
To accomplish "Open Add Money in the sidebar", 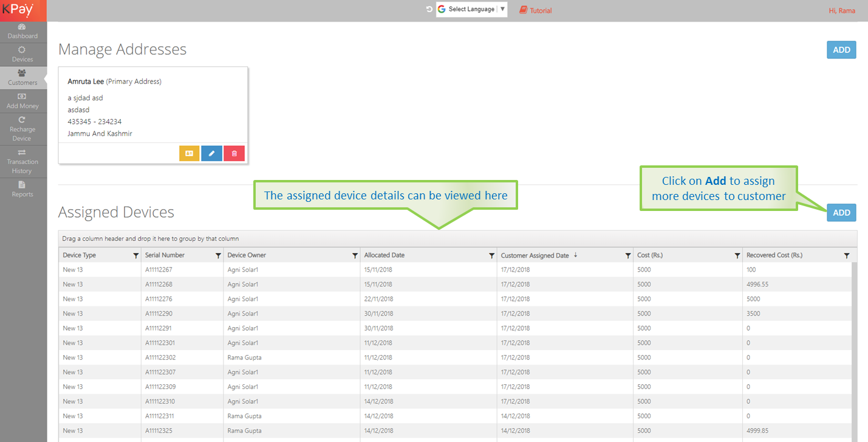I will [22, 102].
